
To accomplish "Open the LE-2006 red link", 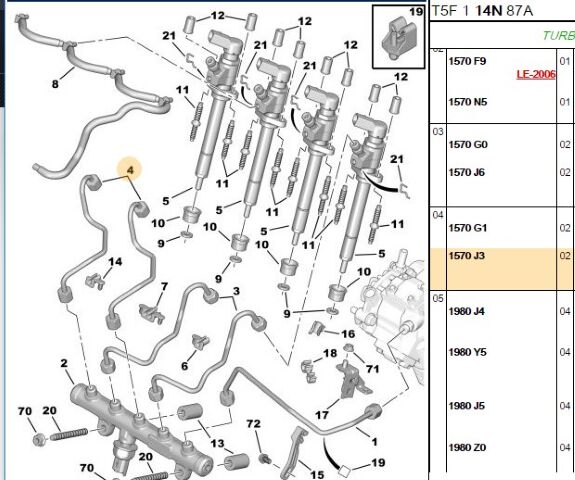I will 536,74.
